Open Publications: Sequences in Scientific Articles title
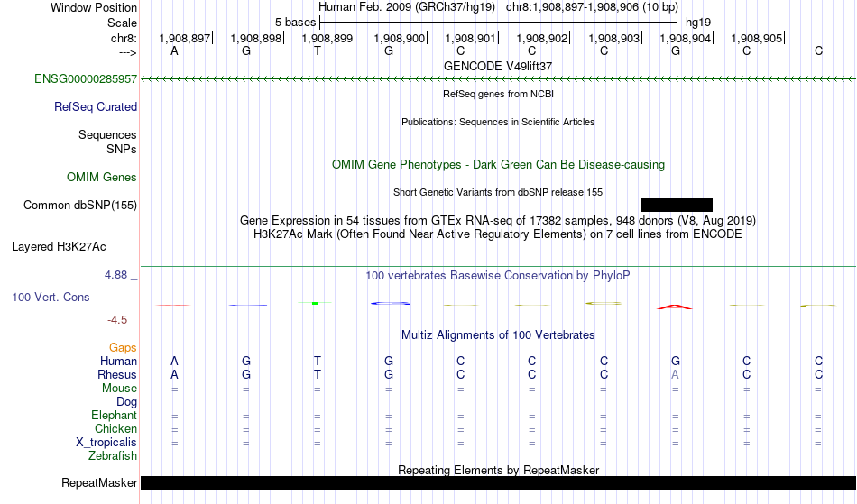Viewport: 857px width, 504px height. tap(498, 122)
